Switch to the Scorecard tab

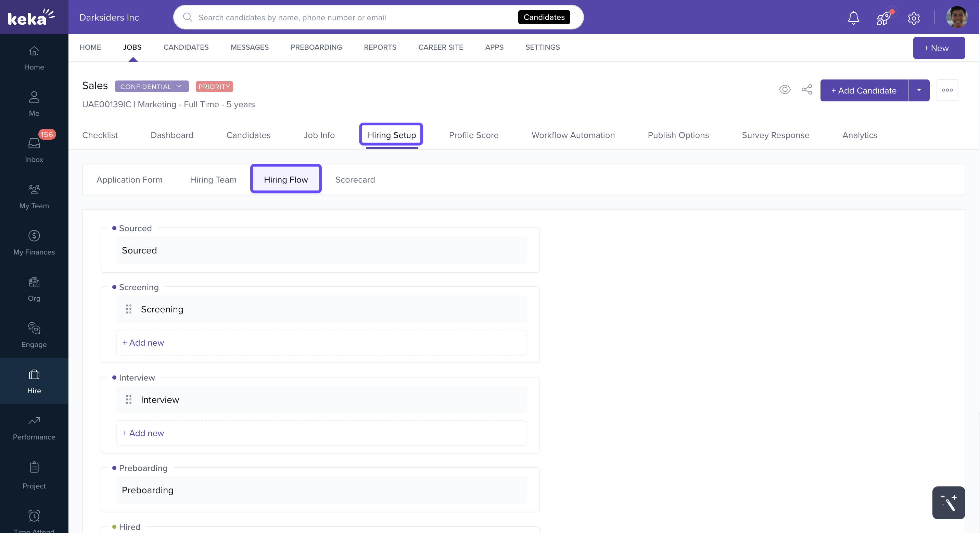coord(355,180)
